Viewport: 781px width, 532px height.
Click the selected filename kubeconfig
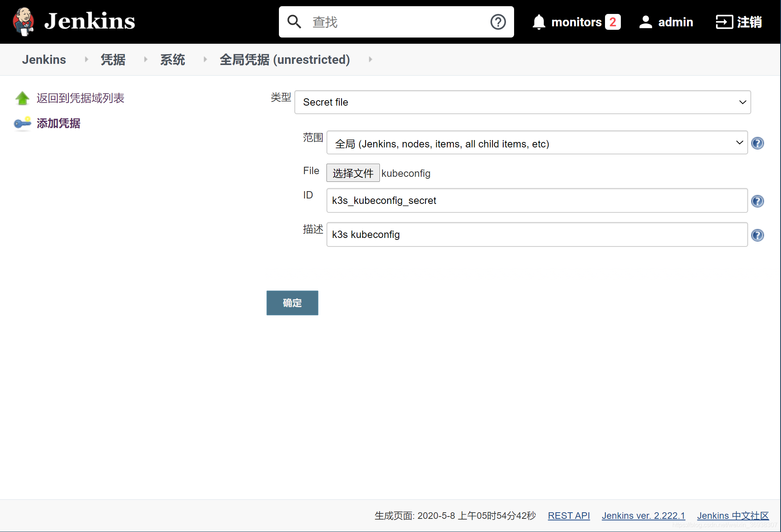click(x=406, y=173)
